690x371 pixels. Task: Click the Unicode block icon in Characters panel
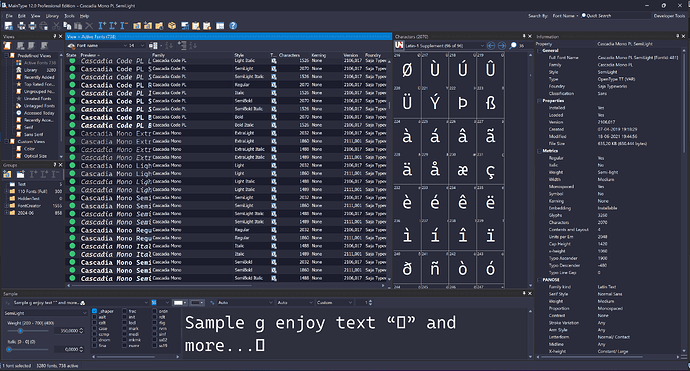click(399, 45)
